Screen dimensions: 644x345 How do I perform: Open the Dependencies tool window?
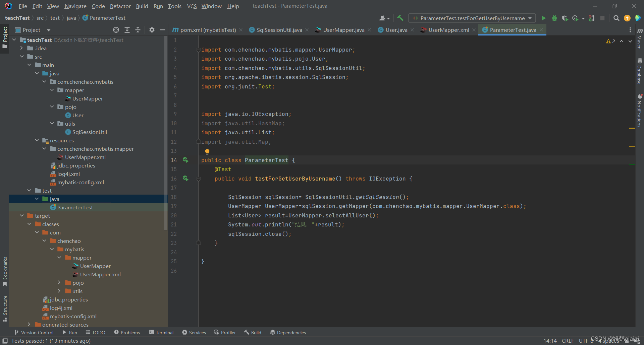tap(288, 332)
